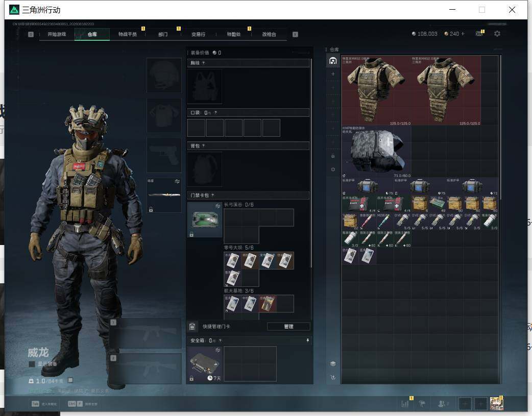
Task: Select the red keycard under 航天基地
Action: tap(268, 304)
